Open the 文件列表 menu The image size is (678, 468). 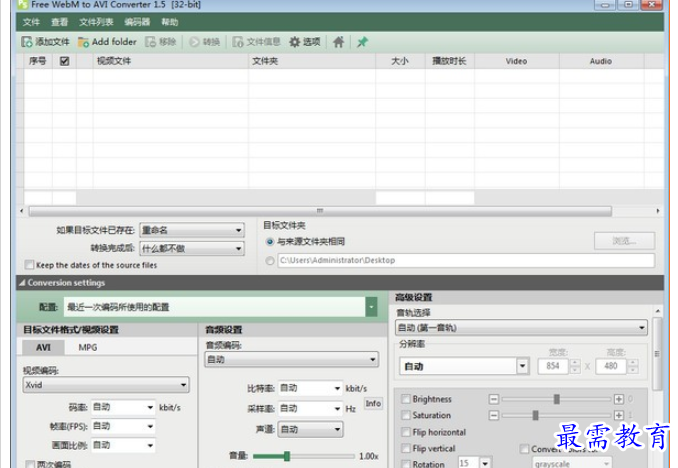[x=96, y=22]
